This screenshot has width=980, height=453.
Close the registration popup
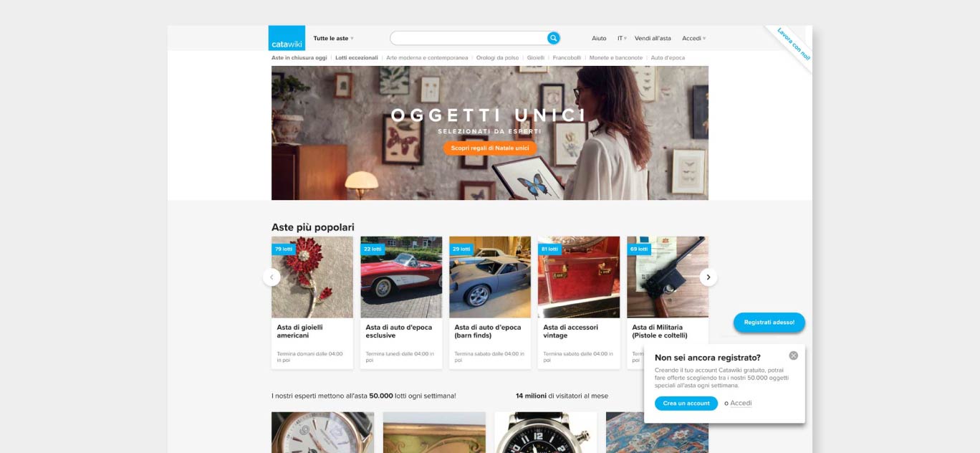click(x=793, y=356)
